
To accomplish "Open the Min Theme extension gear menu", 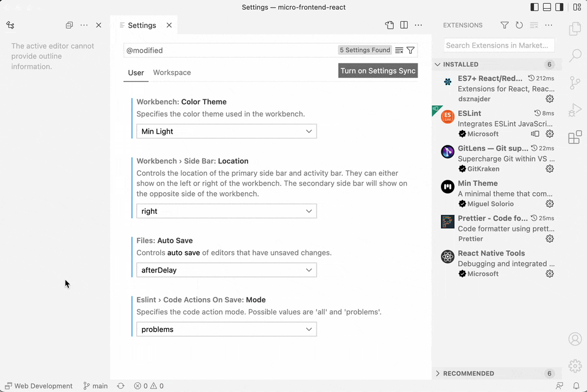I will point(550,204).
